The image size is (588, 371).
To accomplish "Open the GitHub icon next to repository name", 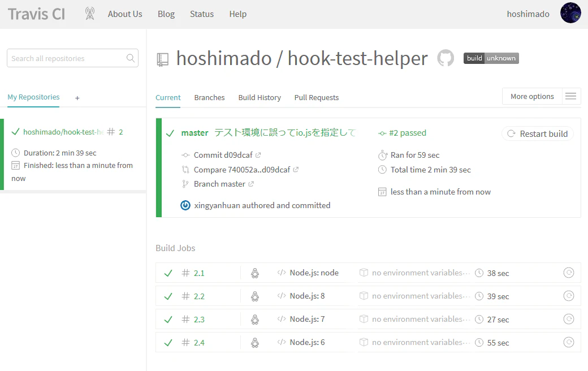I will (x=446, y=58).
